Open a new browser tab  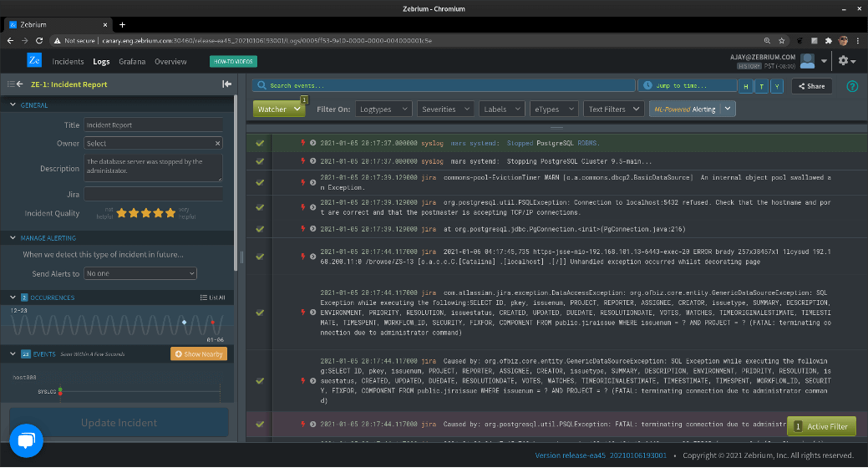coord(122,24)
